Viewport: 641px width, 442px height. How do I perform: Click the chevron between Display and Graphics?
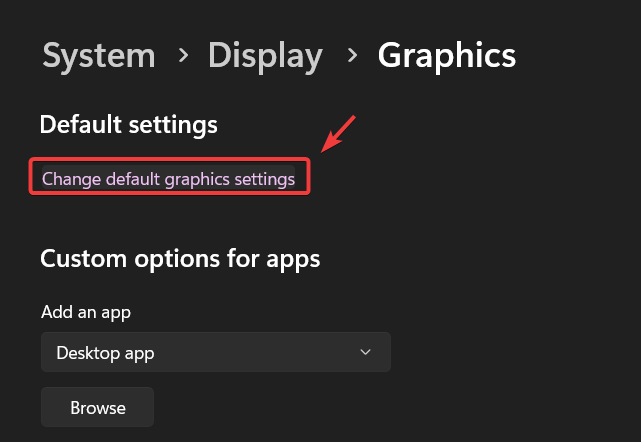350,56
